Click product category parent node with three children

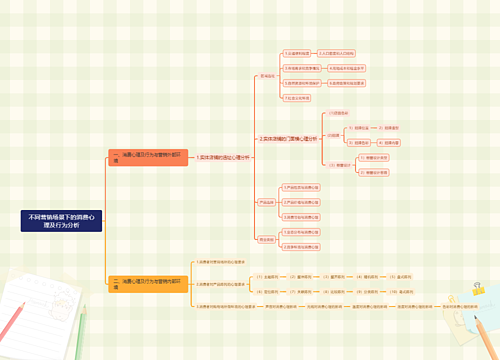click(266, 202)
